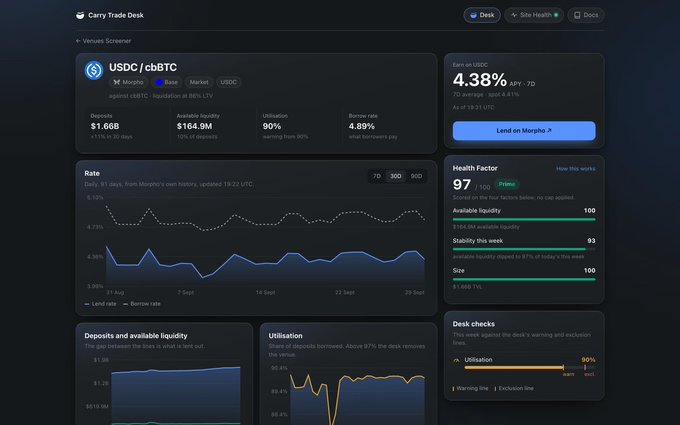The height and width of the screenshot is (425, 680).
Task: Click the Lend on Morpho button
Action: click(524, 131)
